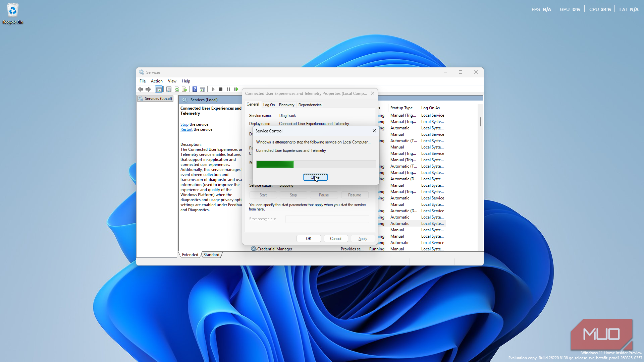Image resolution: width=644 pixels, height=362 pixels.
Task: Maximize the Services window
Action: (x=461, y=72)
